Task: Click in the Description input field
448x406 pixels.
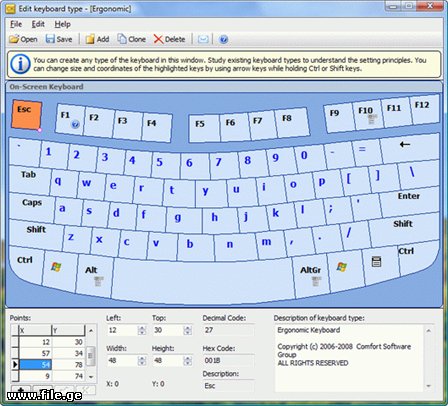Action: (228, 386)
